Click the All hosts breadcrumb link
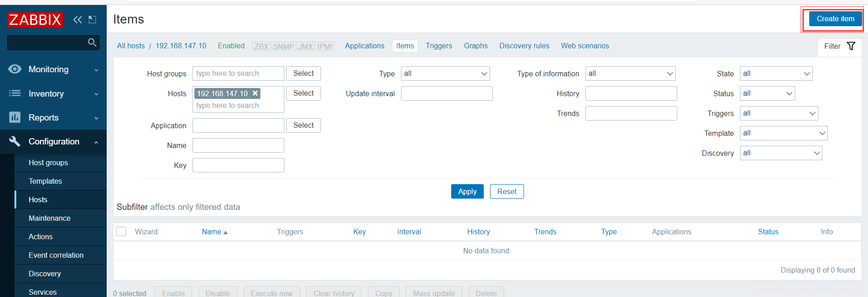 pos(131,46)
